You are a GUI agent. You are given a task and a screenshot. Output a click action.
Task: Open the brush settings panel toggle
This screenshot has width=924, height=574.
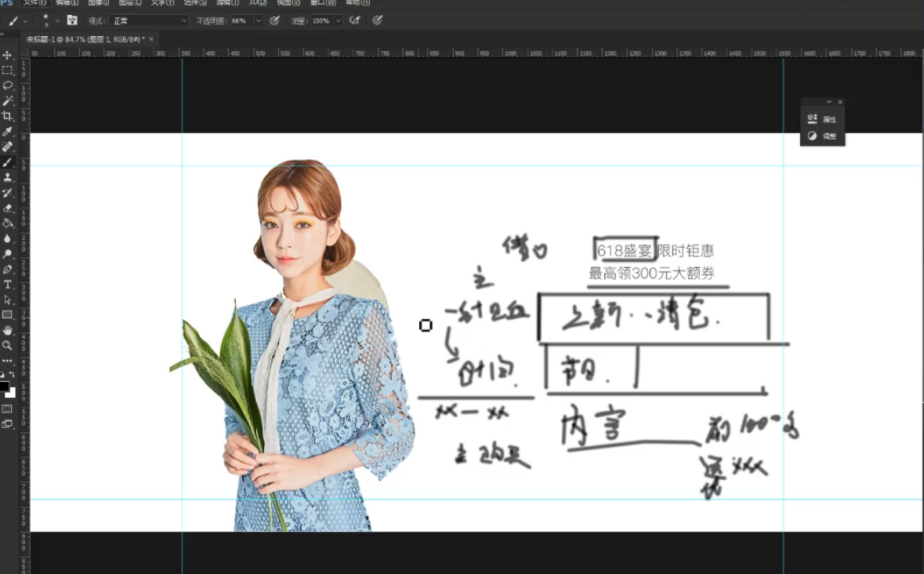pyautogui.click(x=72, y=20)
